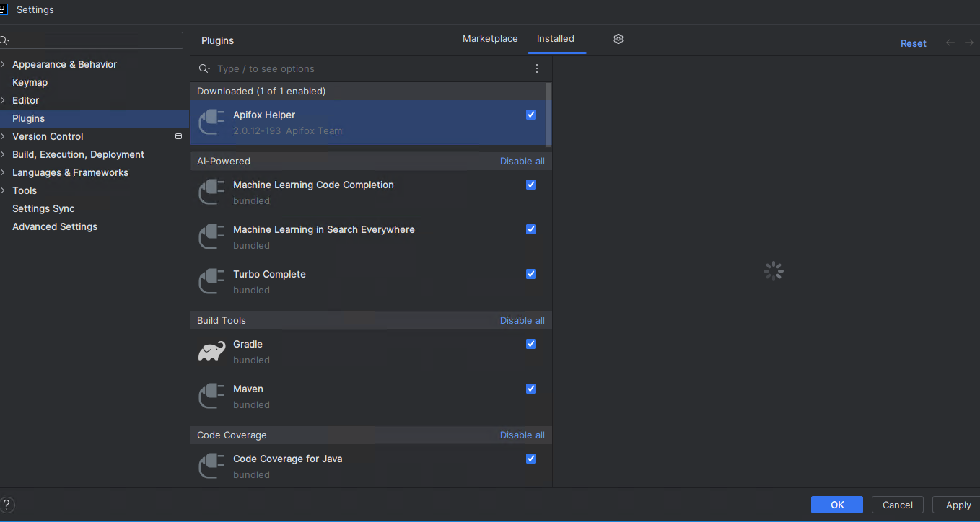Screen dimensions: 980x522
Task: Select Code Coverage for Java plugin name
Action: pyautogui.click(x=287, y=459)
